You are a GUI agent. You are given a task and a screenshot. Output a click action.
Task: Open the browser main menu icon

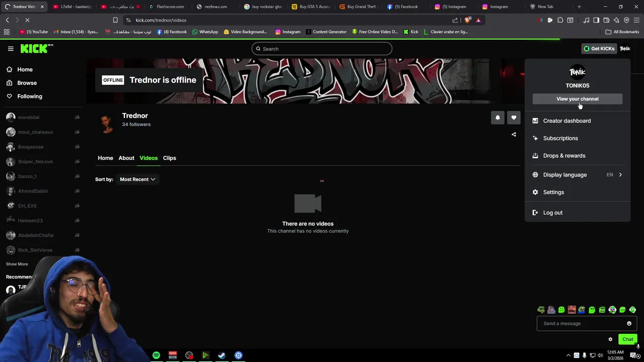[636, 20]
